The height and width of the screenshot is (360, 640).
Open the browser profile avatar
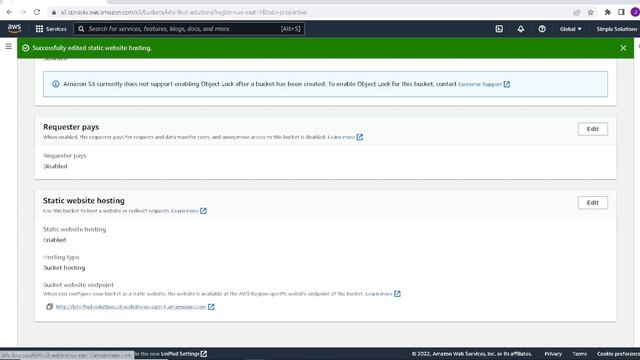click(635, 12)
